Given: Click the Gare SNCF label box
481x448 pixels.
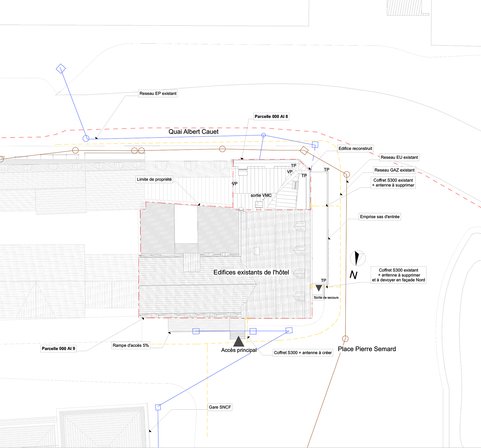Looking at the screenshot, I should tap(220, 407).
